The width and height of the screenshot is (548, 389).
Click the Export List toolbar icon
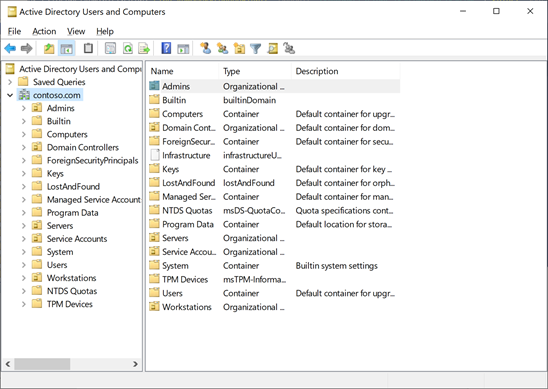coord(144,48)
